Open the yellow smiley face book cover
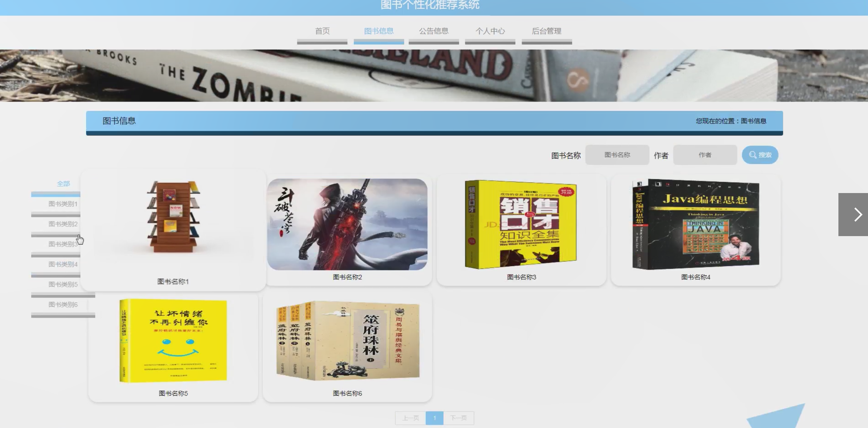 (x=173, y=341)
